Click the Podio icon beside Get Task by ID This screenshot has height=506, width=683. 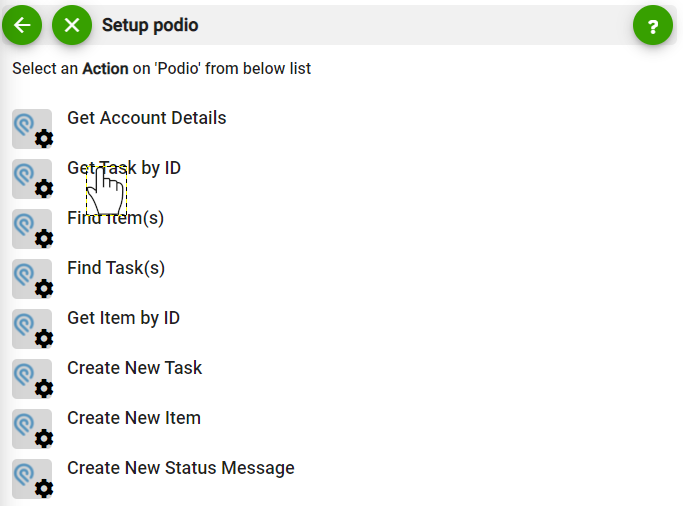[x=32, y=179]
